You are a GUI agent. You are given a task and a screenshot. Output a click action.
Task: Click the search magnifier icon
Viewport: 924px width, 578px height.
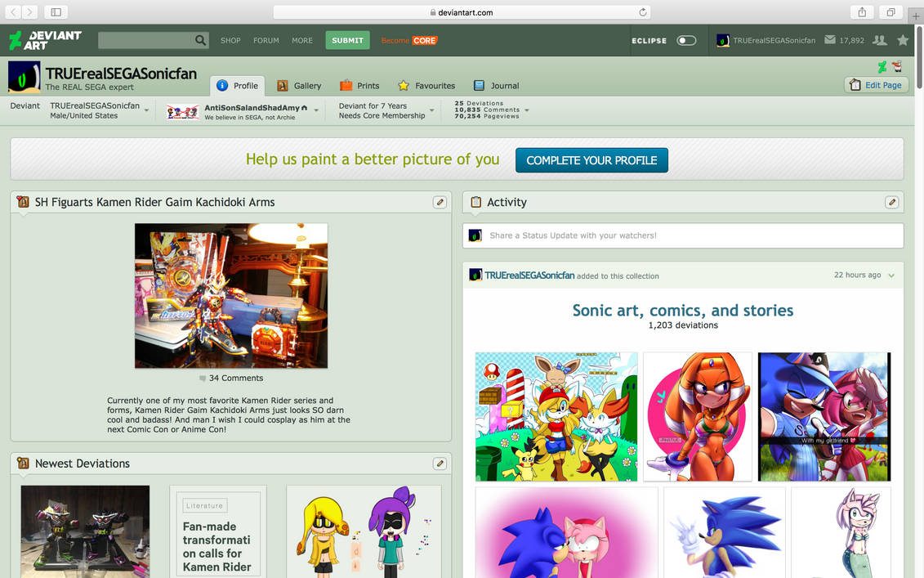pos(200,40)
